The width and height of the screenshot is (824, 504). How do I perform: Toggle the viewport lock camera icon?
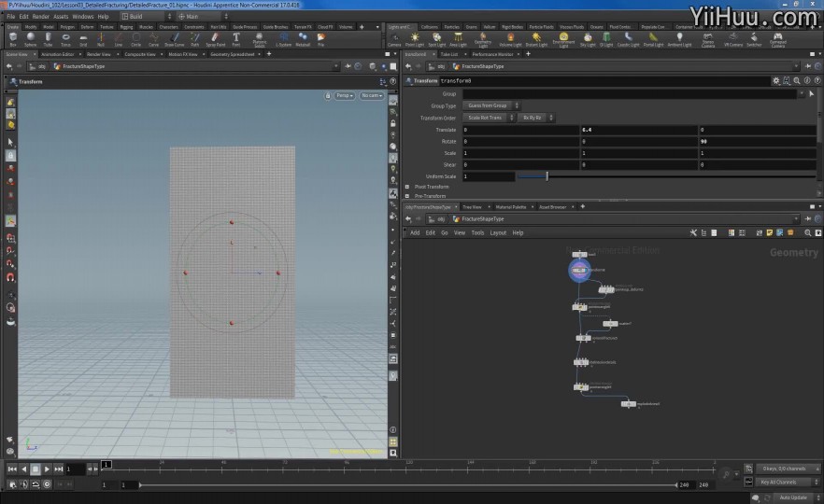coord(327,95)
